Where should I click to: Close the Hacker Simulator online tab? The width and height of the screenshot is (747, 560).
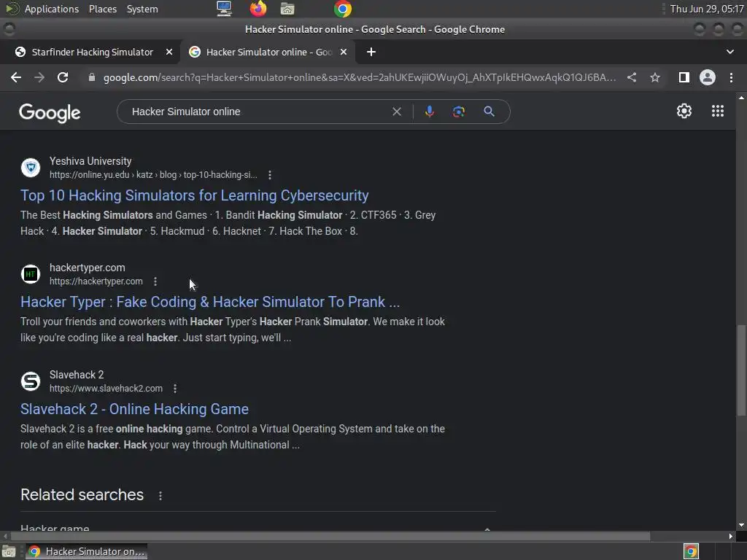(344, 52)
